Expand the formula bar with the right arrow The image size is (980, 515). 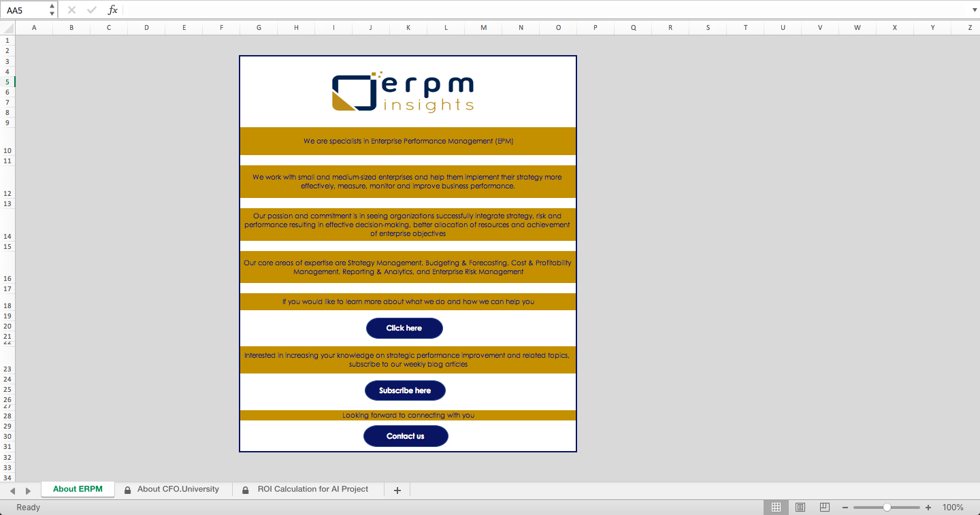click(974, 10)
